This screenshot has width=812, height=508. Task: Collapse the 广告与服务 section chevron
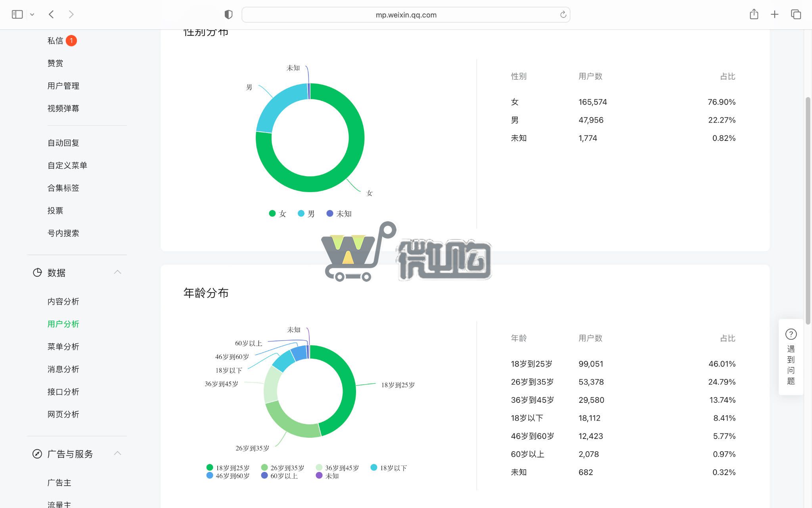pos(117,453)
